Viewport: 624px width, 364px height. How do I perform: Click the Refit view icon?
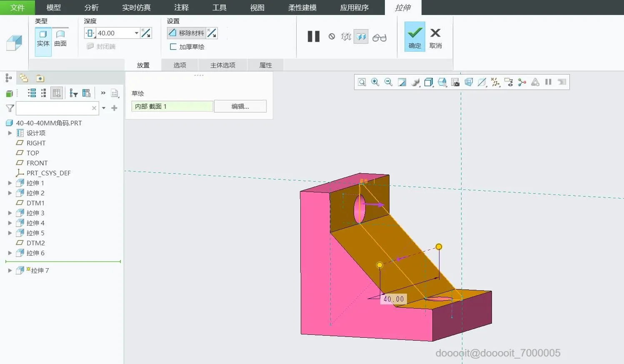pyautogui.click(x=362, y=82)
